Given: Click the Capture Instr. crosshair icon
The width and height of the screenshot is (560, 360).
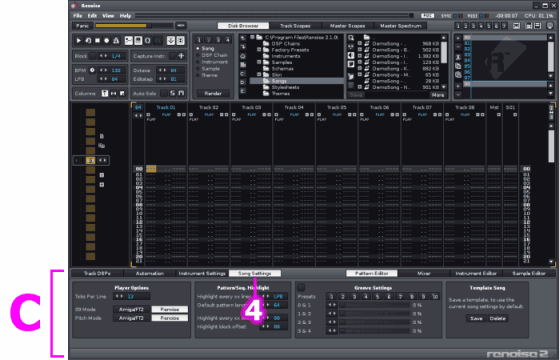Looking at the screenshot, I should coord(181,56).
